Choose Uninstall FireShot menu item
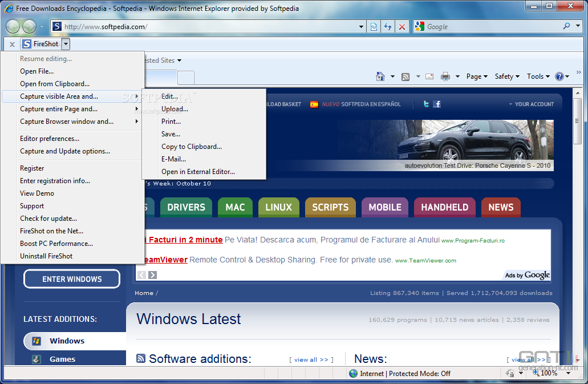 [46, 256]
